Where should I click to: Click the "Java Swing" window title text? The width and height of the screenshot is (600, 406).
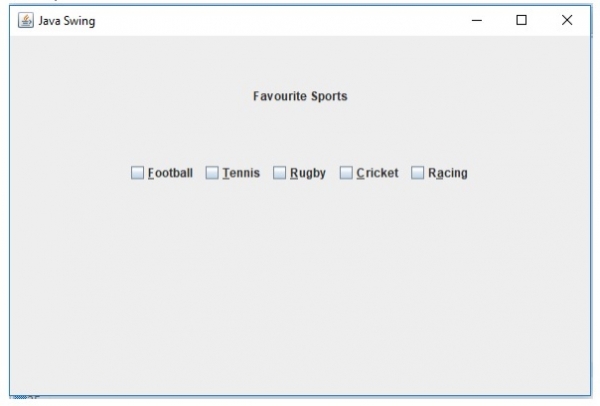tap(67, 21)
